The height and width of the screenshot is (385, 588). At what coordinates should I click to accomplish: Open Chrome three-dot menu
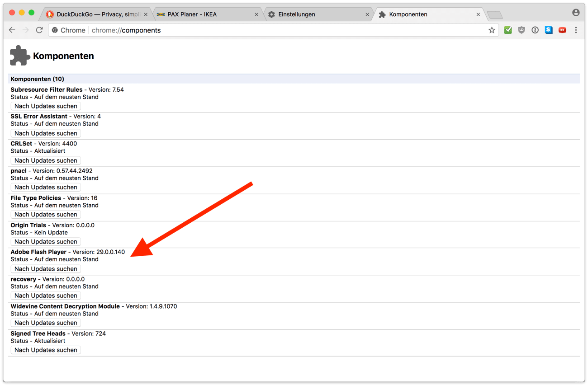[576, 30]
